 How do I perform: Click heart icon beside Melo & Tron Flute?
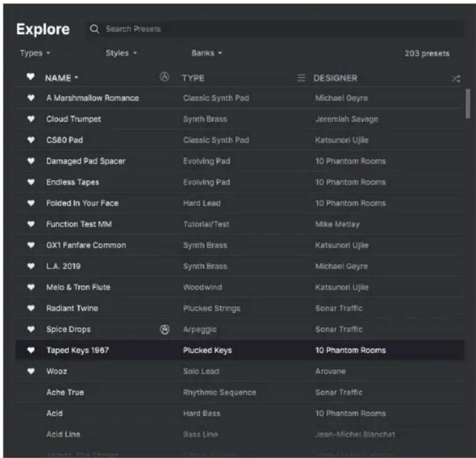pos(31,287)
